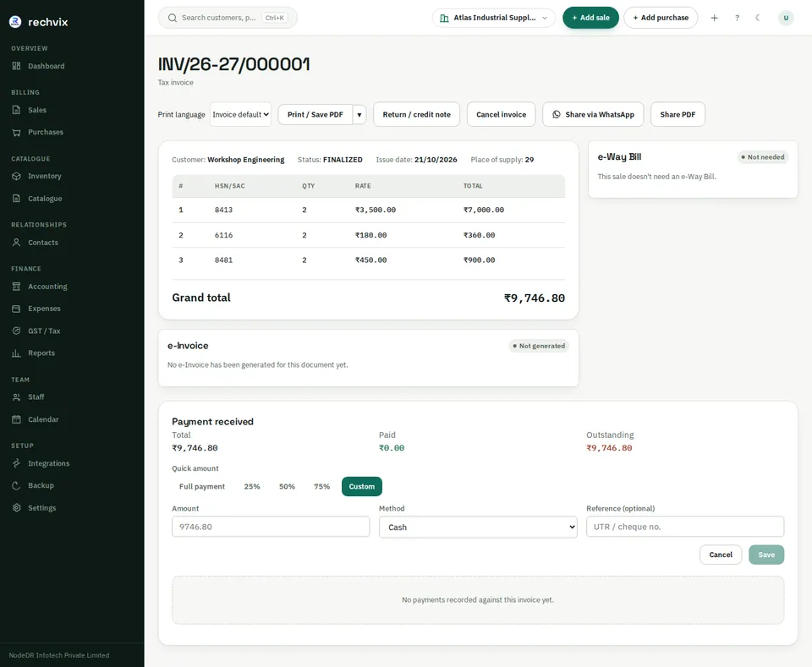Open the Print language dropdown
Image resolution: width=812 pixels, height=667 pixels.
pyautogui.click(x=241, y=114)
